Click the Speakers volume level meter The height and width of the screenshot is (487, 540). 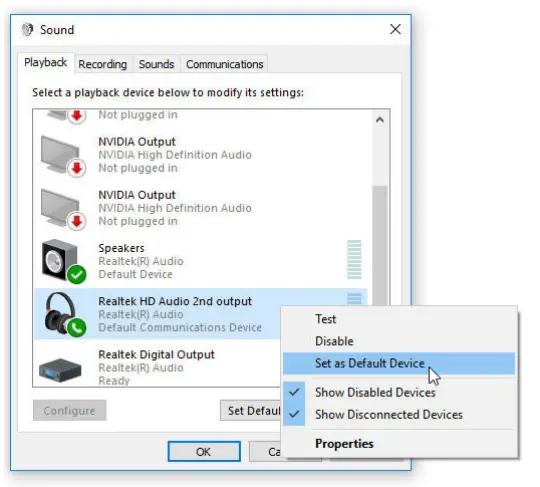[354, 259]
